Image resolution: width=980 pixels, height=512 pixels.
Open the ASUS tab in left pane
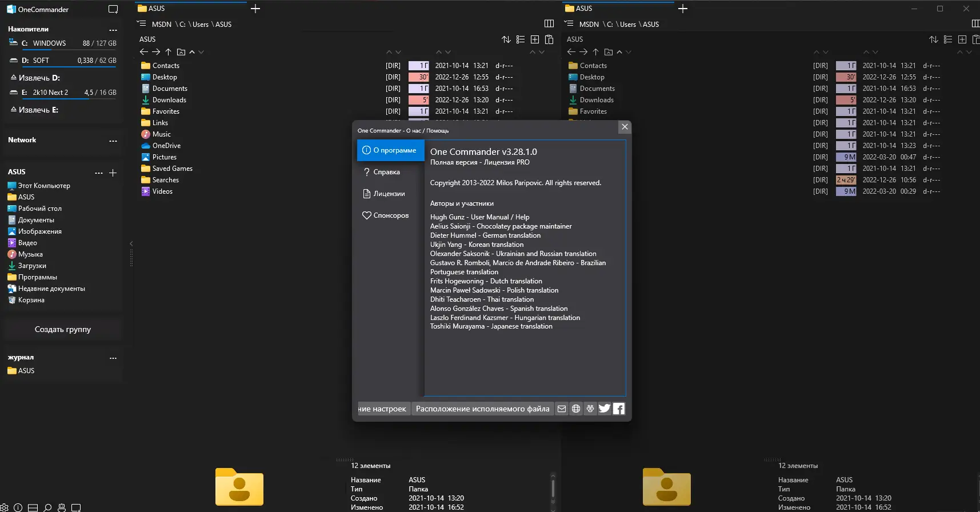[x=191, y=9]
